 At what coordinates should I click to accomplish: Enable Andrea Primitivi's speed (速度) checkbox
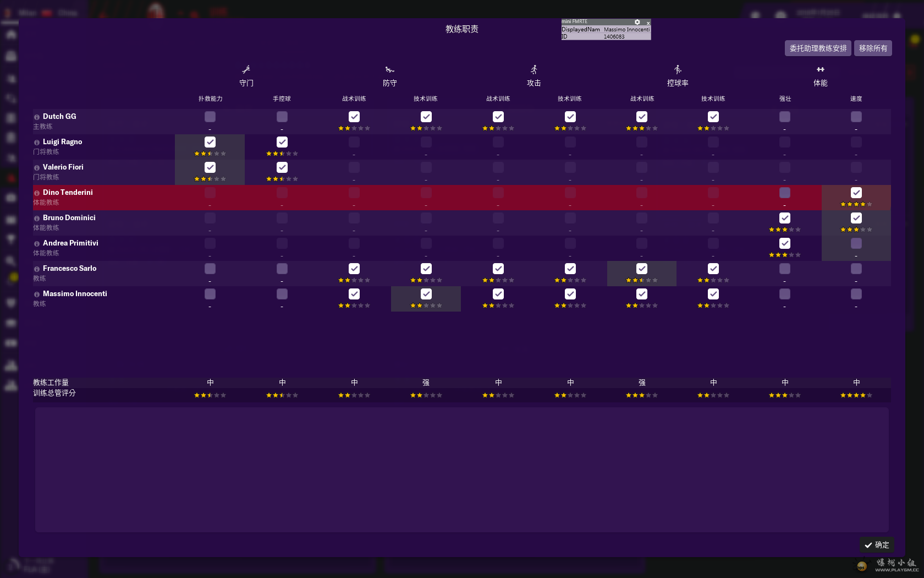click(856, 243)
